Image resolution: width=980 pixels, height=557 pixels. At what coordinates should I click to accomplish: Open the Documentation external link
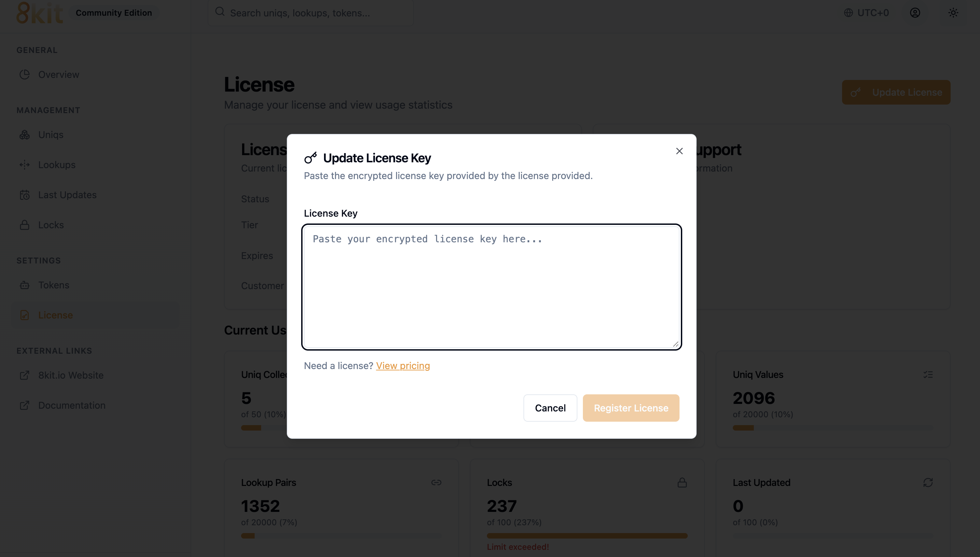tap(72, 405)
